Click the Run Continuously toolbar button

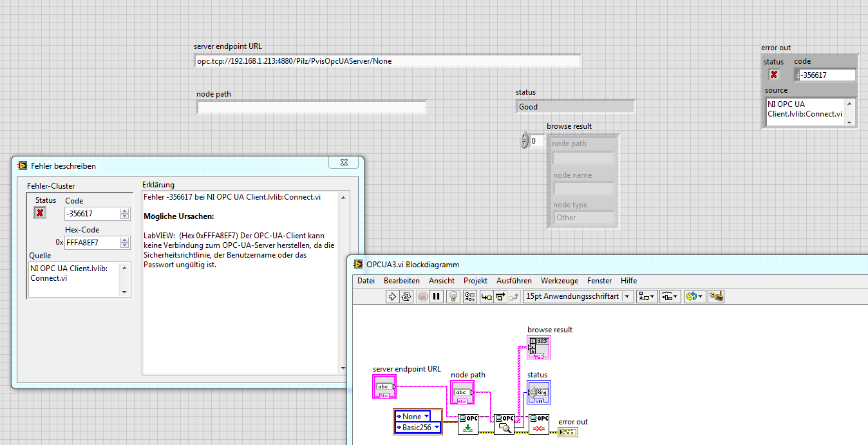pyautogui.click(x=406, y=296)
